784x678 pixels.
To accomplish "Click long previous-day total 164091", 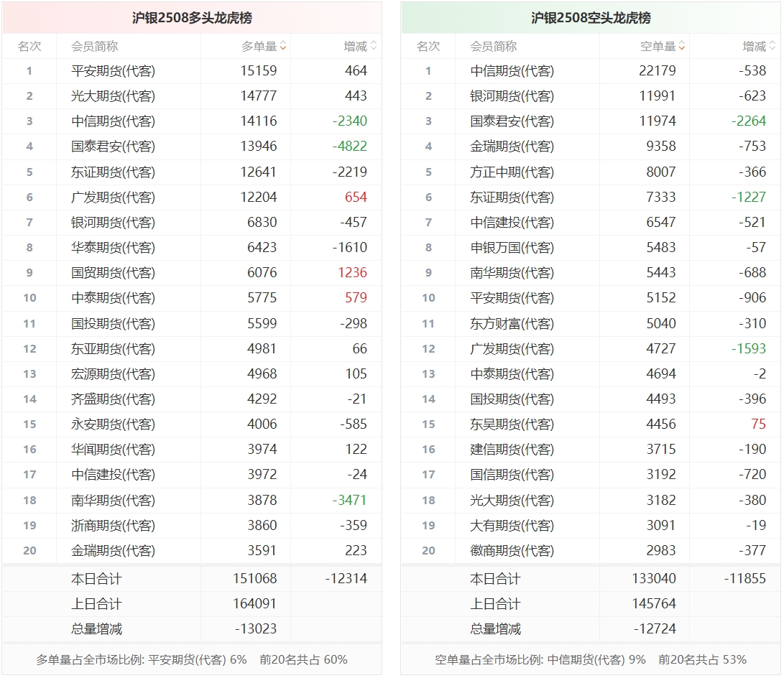I will [x=255, y=603].
